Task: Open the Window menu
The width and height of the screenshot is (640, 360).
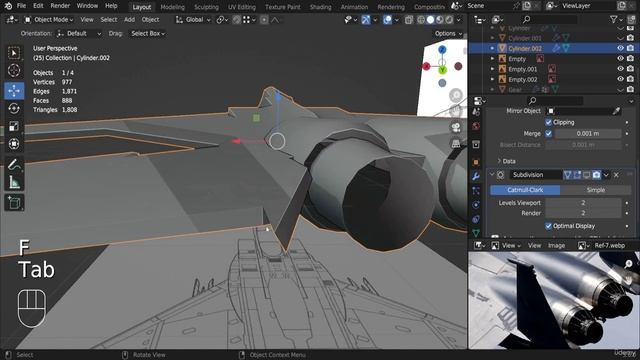Action: coord(87,6)
